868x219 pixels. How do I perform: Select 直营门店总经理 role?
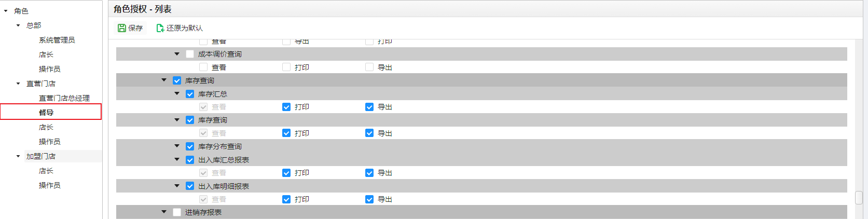coord(64,98)
